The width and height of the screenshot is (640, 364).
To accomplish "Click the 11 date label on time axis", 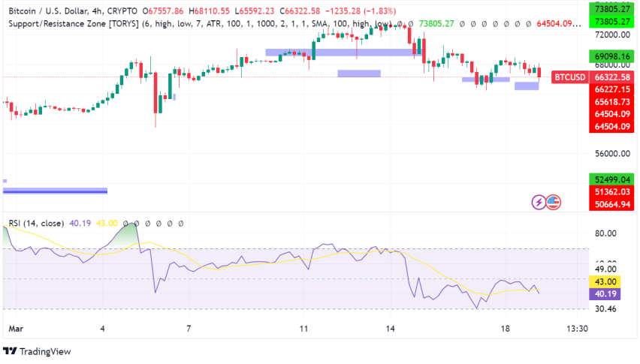I will click(x=303, y=329).
